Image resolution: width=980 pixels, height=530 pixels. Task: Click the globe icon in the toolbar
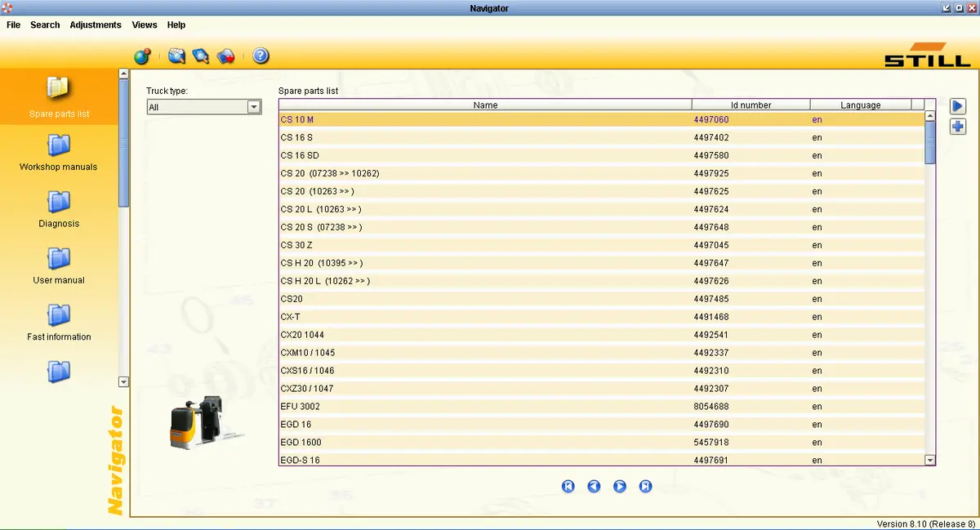click(x=142, y=56)
